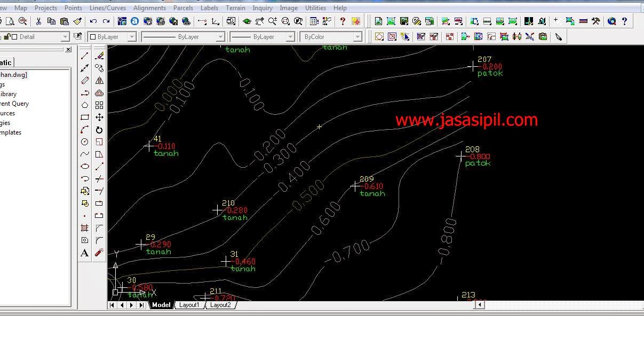Switch to the Layout1 tab
Screen dimensions: 644x361
tap(189, 305)
